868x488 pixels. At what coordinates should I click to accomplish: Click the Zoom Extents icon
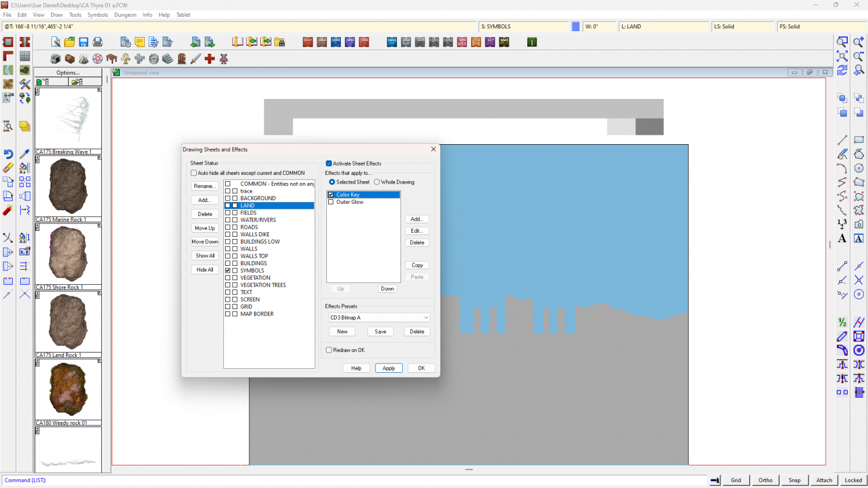click(843, 56)
